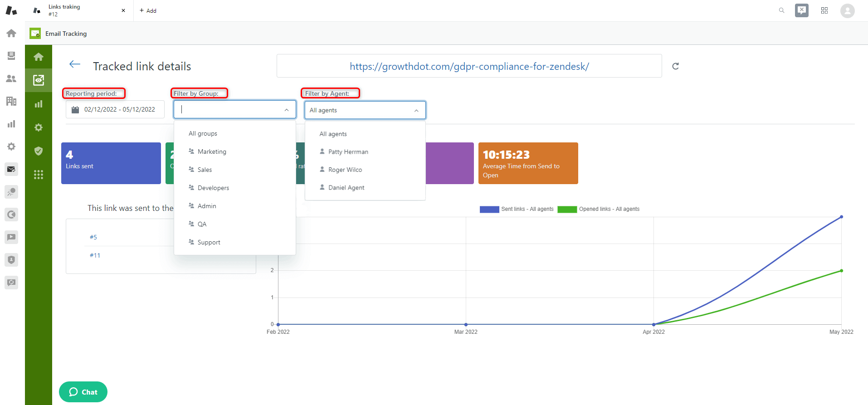Open the reporting period date picker
Screen dimensions: 868x405
point(115,109)
